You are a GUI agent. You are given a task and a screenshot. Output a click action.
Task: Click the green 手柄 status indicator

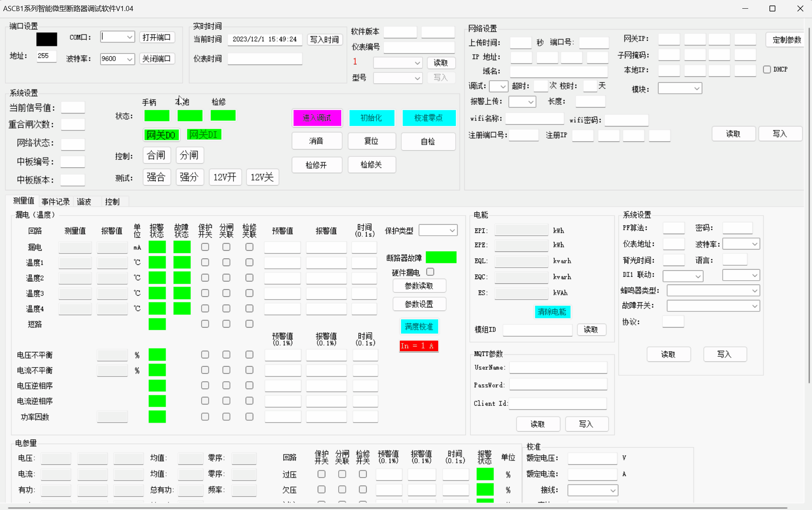coord(157,115)
